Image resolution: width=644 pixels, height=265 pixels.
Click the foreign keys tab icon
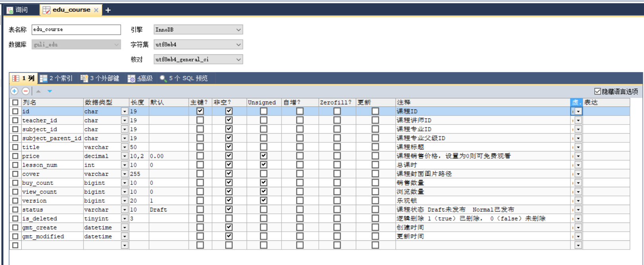pos(84,79)
